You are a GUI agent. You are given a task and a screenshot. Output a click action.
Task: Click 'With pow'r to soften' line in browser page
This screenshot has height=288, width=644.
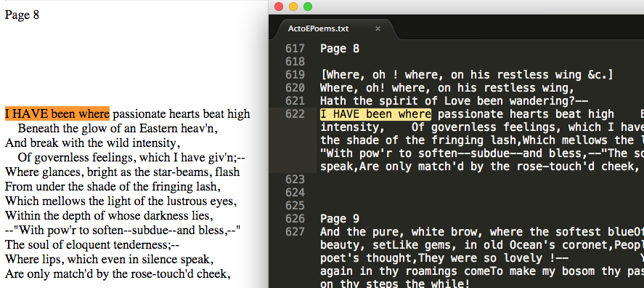(123, 231)
